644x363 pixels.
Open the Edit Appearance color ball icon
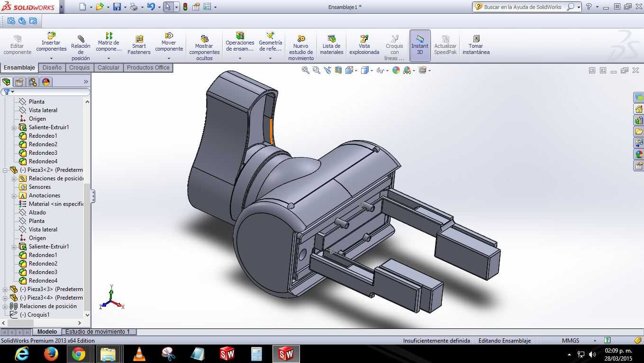(396, 70)
